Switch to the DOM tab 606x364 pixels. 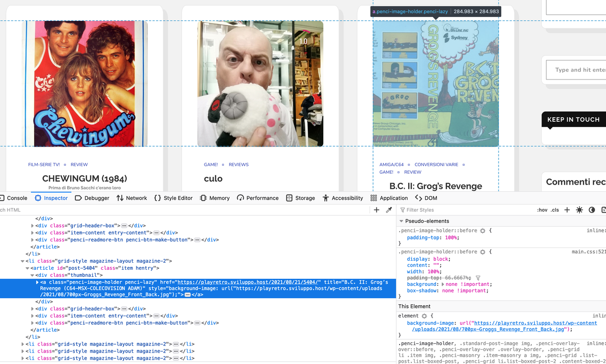click(426, 198)
